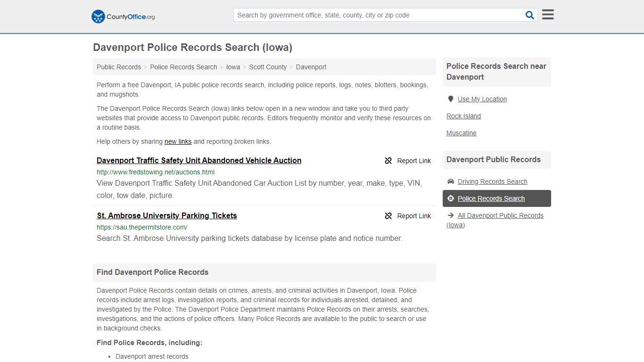Open Muscatine nearby link
This screenshot has width=644, height=362.
462,133
